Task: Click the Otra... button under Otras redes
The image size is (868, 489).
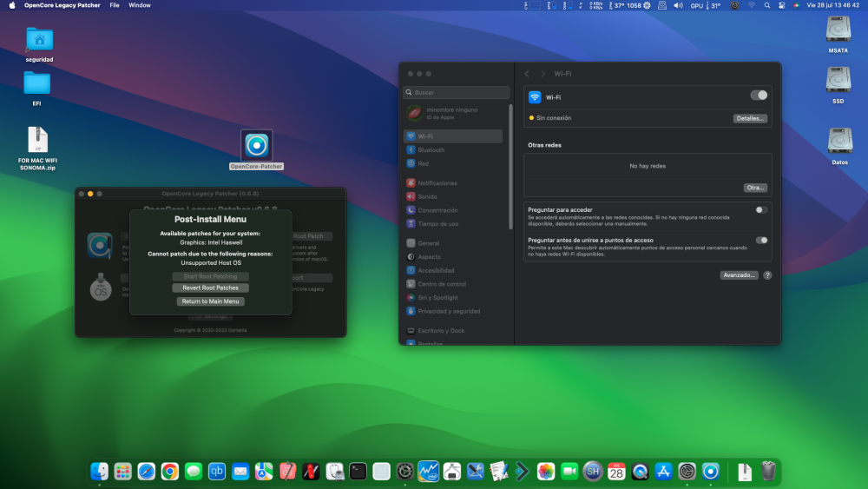Action: pyautogui.click(x=755, y=188)
